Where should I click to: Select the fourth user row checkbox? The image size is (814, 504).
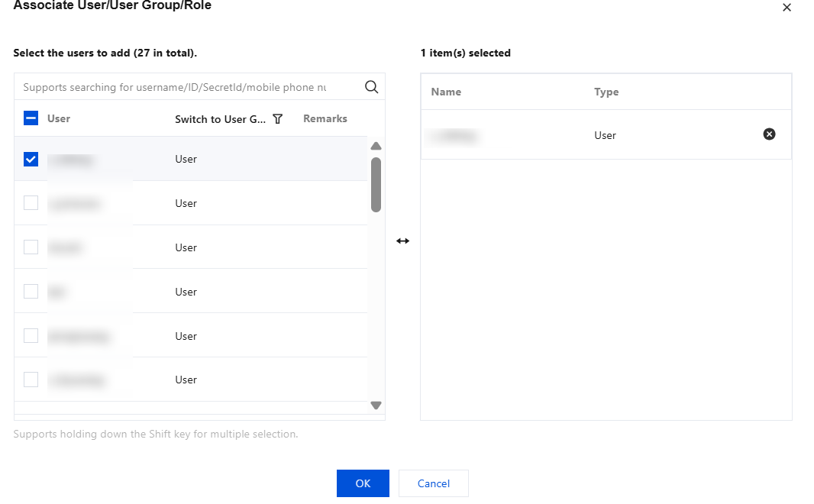point(31,292)
